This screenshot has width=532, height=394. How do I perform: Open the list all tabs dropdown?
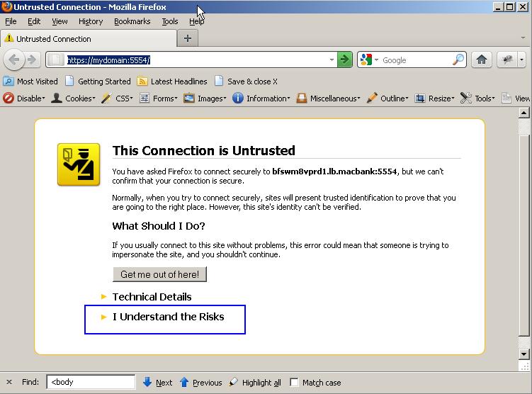coord(523,38)
